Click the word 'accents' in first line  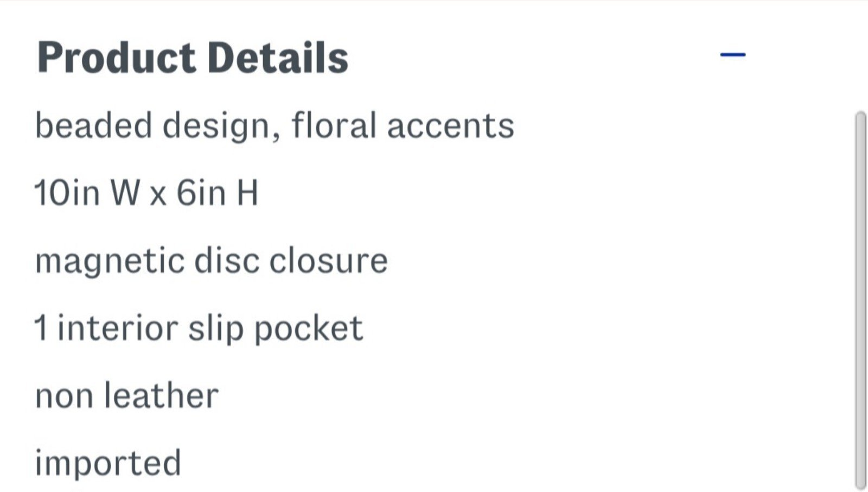(x=451, y=126)
